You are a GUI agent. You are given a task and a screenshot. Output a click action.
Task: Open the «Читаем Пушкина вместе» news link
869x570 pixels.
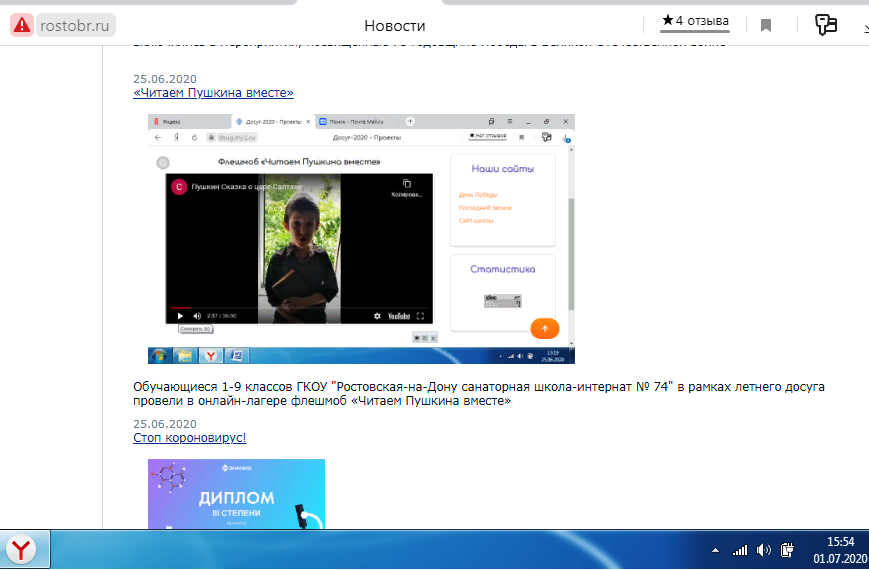pos(213,93)
